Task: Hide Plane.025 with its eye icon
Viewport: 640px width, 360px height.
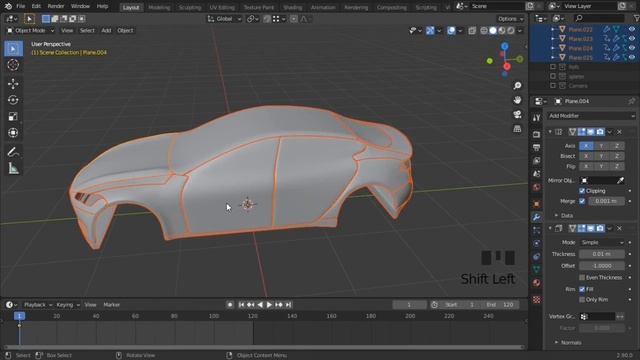Action: pos(631,58)
